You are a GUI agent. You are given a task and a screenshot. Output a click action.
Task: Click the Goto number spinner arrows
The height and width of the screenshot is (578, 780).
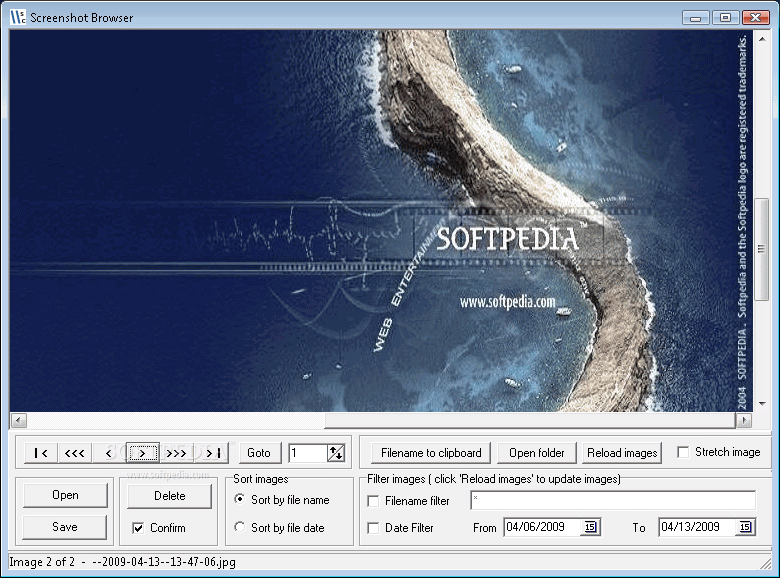point(336,453)
